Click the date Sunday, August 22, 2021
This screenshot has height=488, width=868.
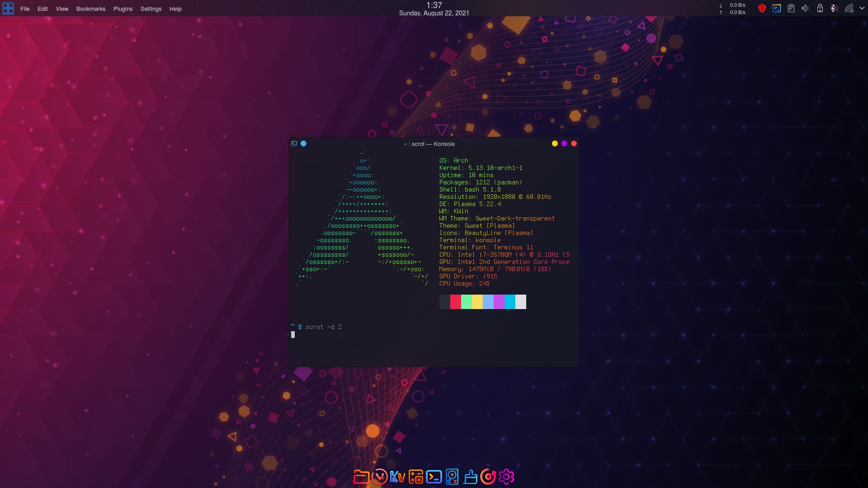coord(434,13)
